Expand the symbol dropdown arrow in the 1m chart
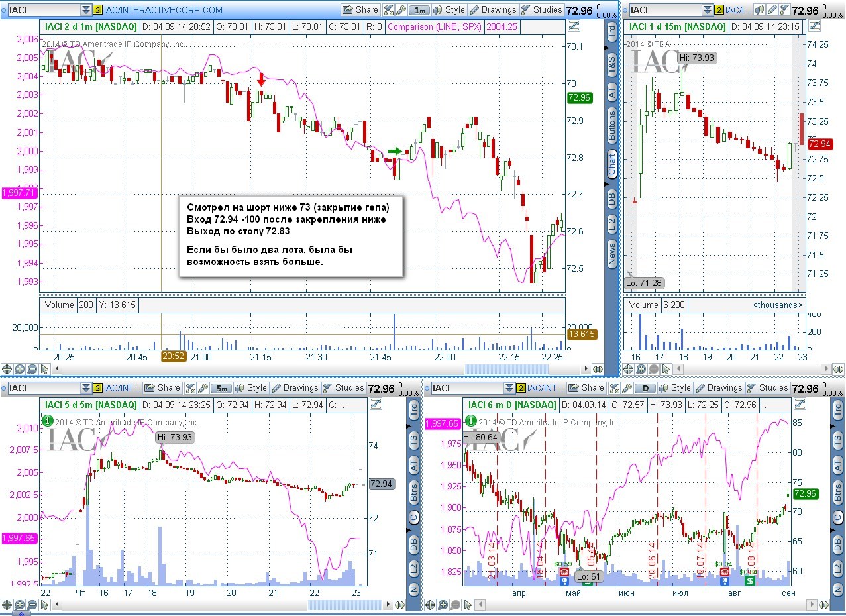 click(x=85, y=10)
